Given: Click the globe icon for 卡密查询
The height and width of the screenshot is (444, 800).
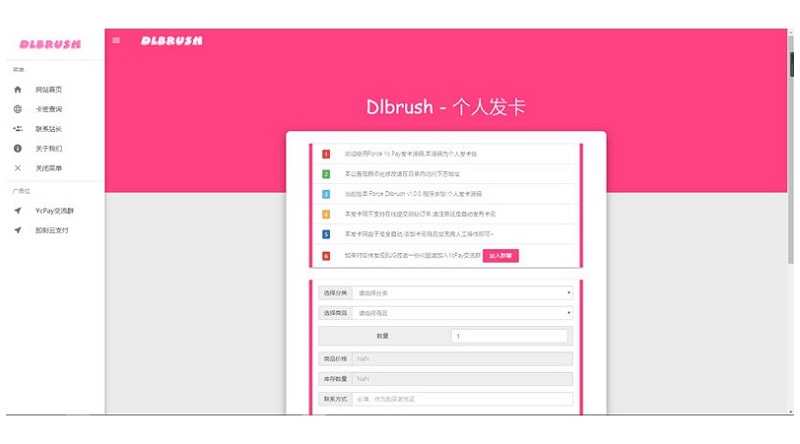Looking at the screenshot, I should click(x=17, y=109).
